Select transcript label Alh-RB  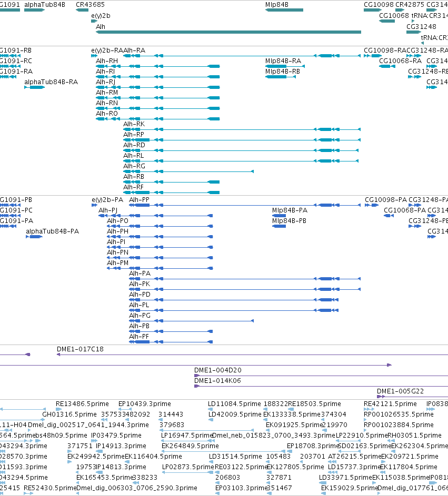[134, 177]
